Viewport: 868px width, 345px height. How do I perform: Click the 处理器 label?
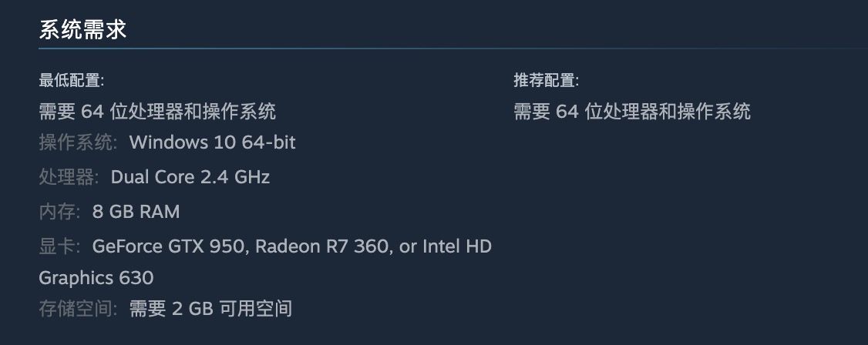click(69, 177)
